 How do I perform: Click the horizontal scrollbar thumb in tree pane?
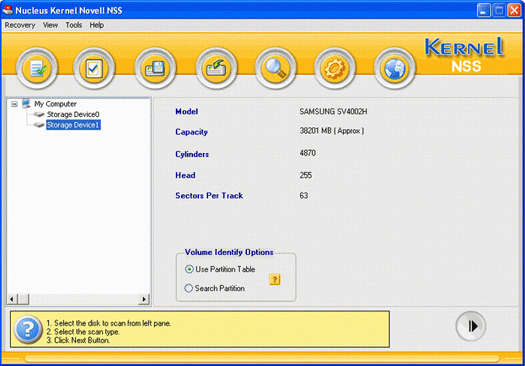(x=23, y=299)
